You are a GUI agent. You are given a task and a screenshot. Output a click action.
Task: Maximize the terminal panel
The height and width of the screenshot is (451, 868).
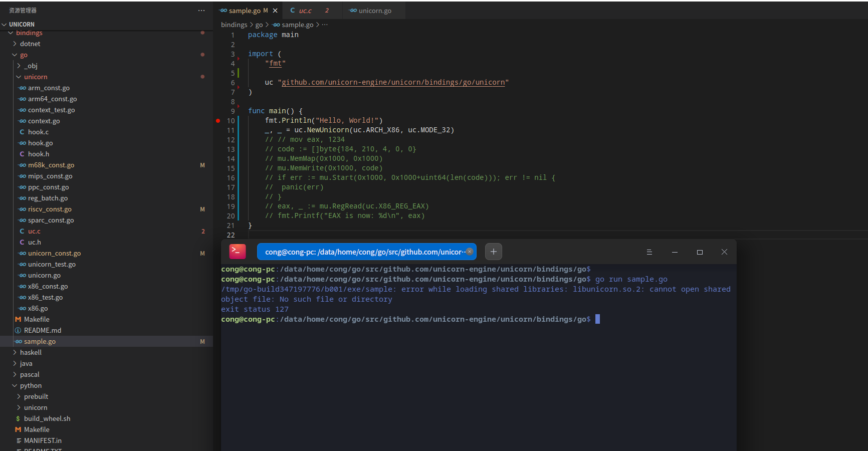tap(700, 252)
